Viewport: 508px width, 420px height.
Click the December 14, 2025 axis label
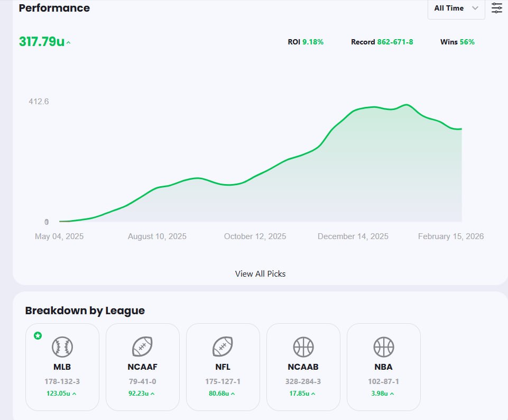(x=353, y=236)
